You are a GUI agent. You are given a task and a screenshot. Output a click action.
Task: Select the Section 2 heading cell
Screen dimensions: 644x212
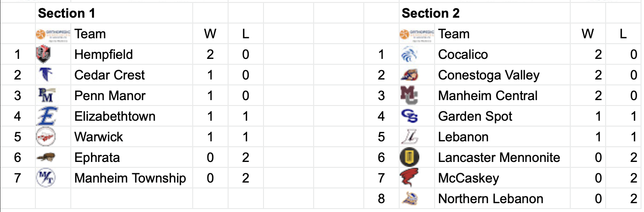click(431, 13)
